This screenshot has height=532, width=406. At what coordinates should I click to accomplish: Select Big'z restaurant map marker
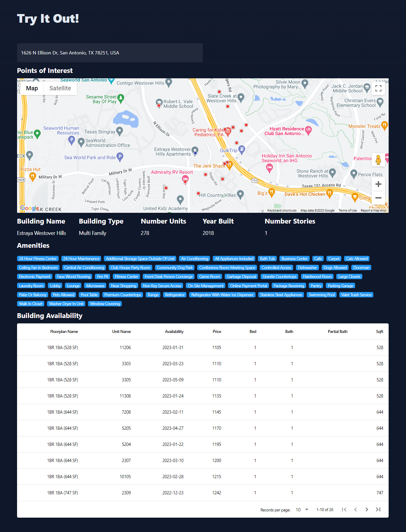[271, 192]
